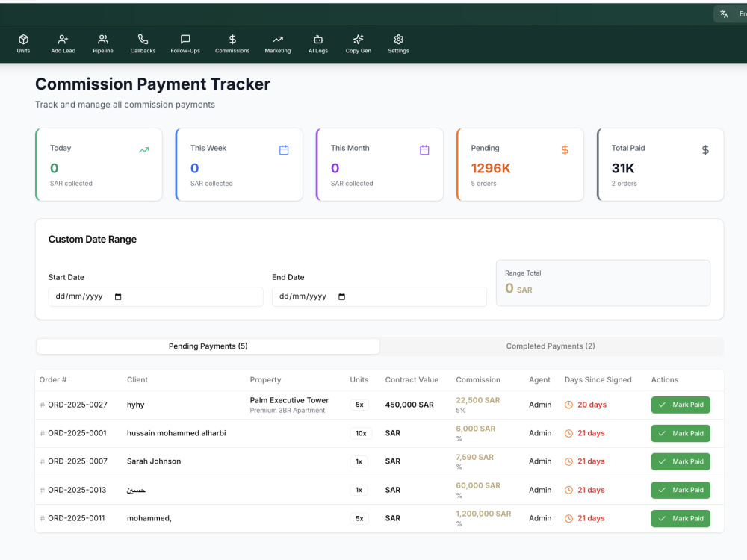This screenshot has height=560, width=747.
Task: Click the 22,500 SAR commission value
Action: 477,400
